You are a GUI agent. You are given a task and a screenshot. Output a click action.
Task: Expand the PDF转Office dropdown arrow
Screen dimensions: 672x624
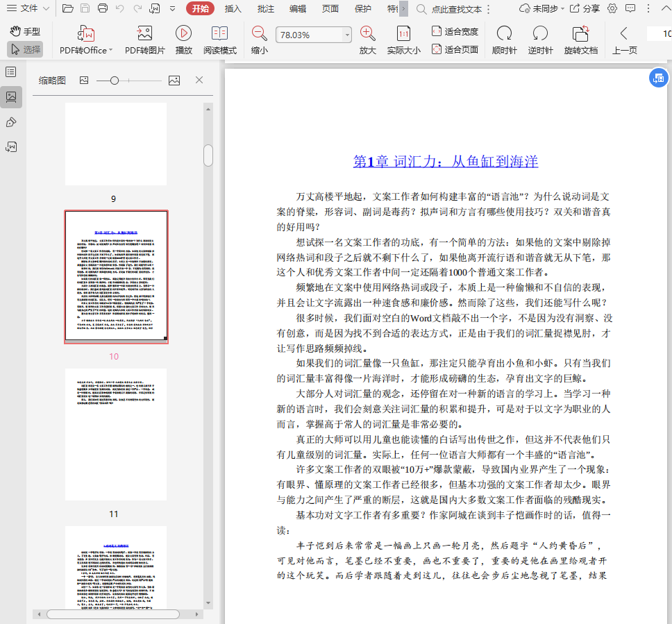tap(110, 50)
